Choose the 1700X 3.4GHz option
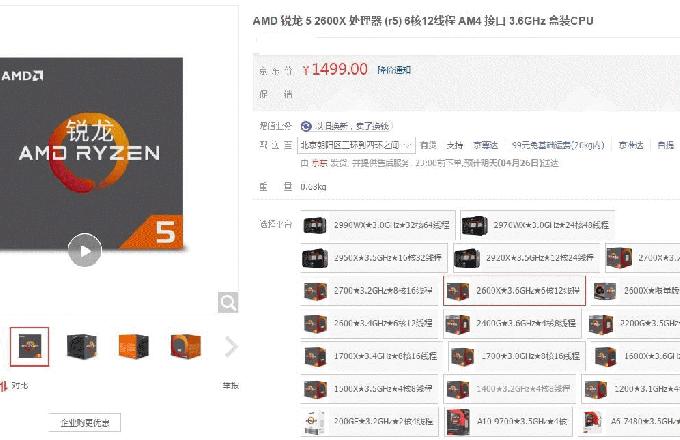The width and height of the screenshot is (680, 440). [371, 356]
